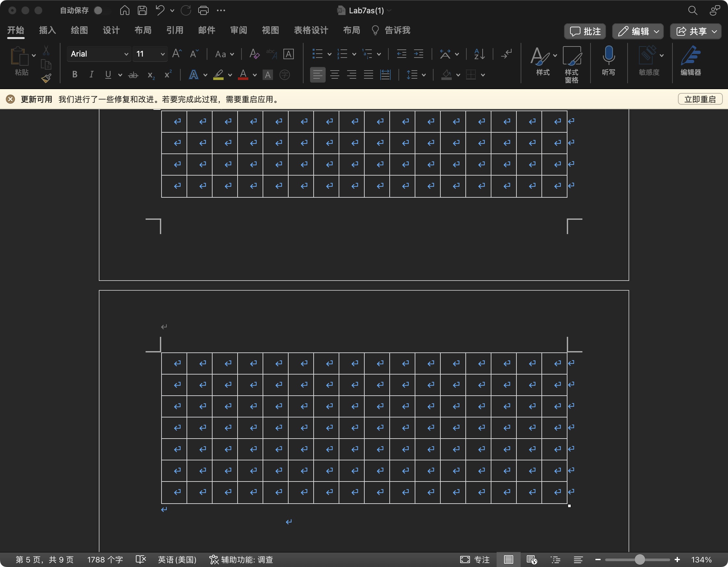728x567 pixels.
Task: Click the Styles Pane icon
Action: (x=572, y=56)
